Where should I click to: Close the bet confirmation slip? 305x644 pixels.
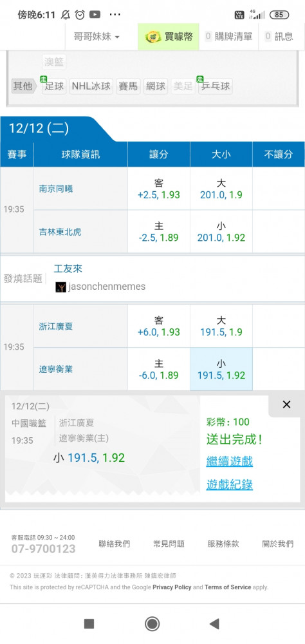(x=286, y=404)
